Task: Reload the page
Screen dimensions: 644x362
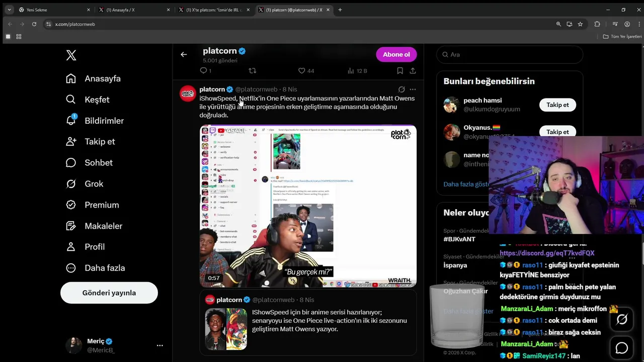Action: [x=34, y=24]
